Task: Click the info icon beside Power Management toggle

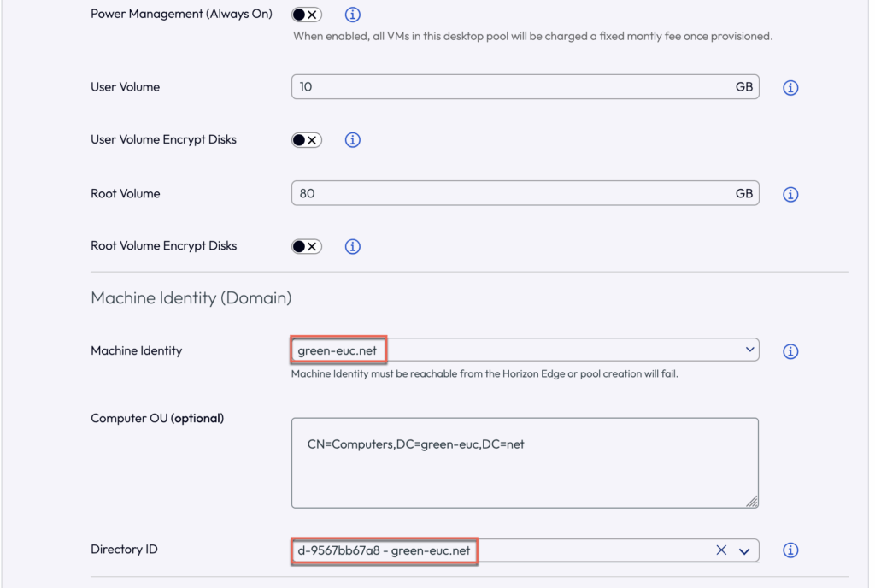Action: click(352, 15)
